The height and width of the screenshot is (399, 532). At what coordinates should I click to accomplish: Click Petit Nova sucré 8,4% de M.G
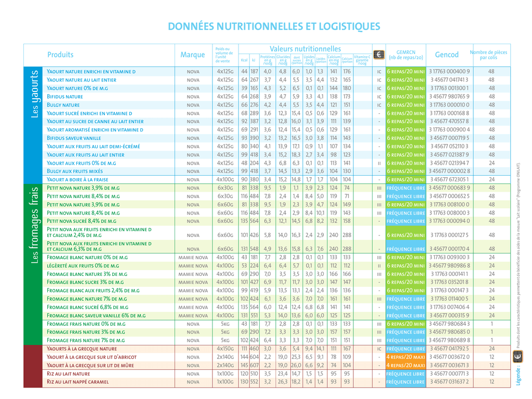[x=82, y=221]
